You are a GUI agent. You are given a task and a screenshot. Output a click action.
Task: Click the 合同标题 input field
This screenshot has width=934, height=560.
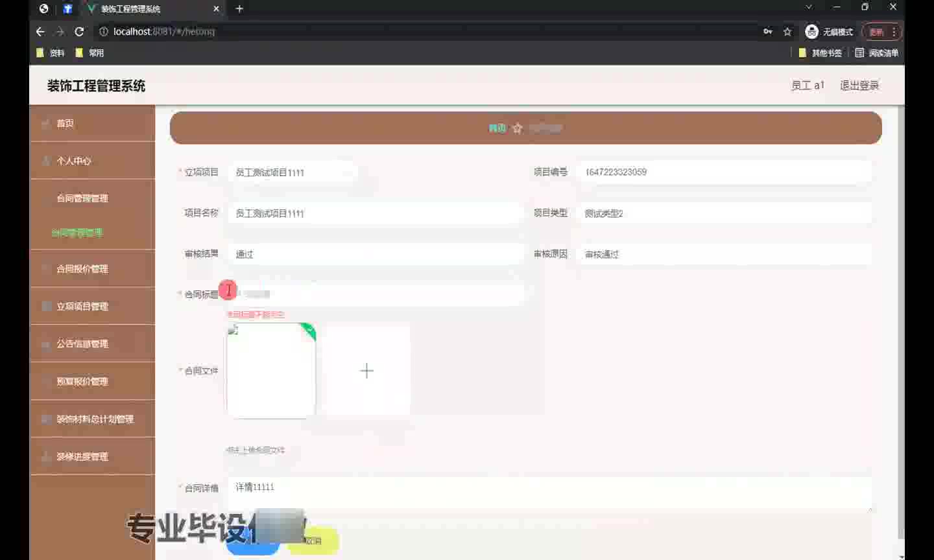click(x=375, y=294)
